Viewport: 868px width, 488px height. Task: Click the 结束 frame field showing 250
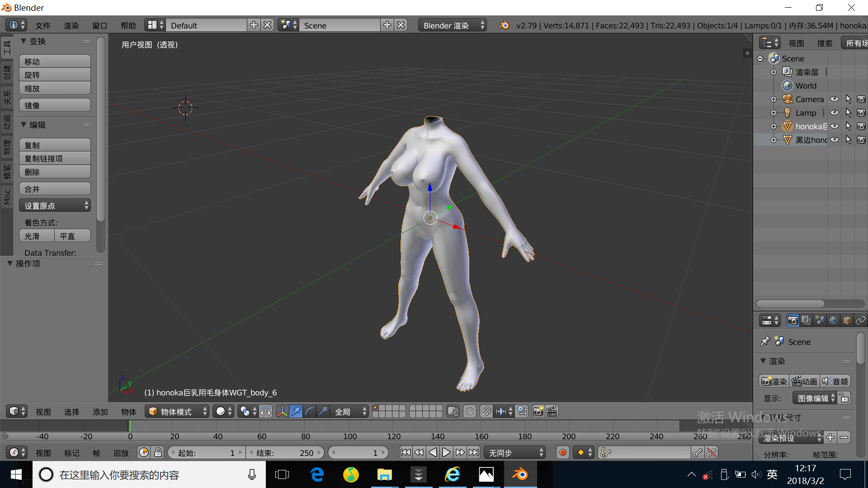[x=285, y=452]
